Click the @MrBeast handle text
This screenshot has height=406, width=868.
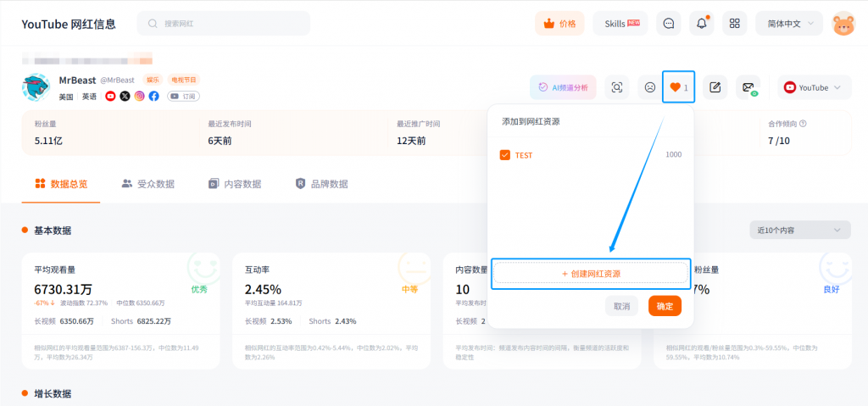click(119, 81)
